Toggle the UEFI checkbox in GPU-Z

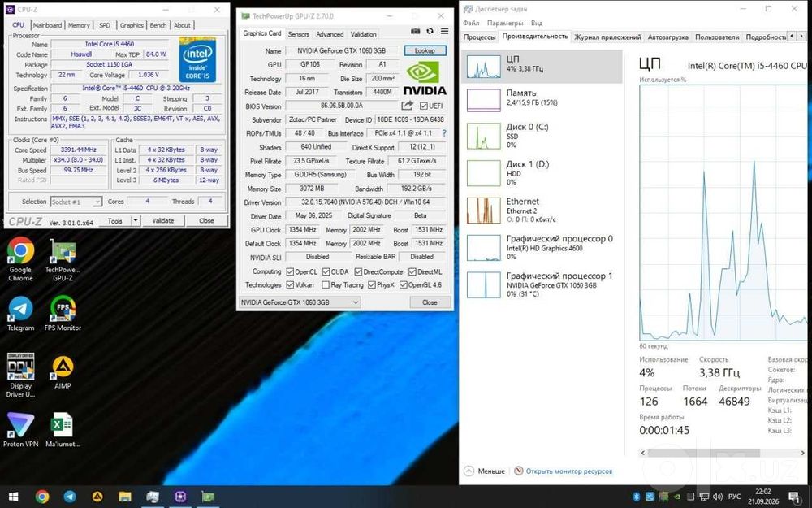[424, 106]
